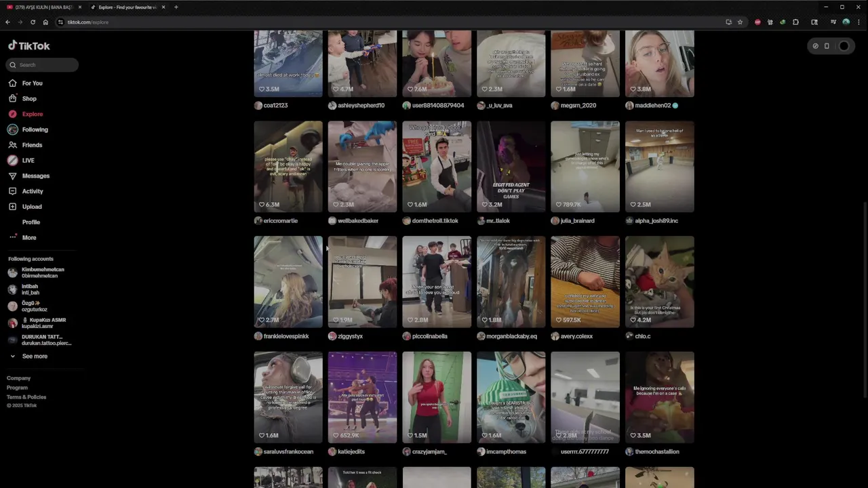868x488 pixels.
Task: Open the video thumbnail by julia_brainard
Action: (585, 167)
